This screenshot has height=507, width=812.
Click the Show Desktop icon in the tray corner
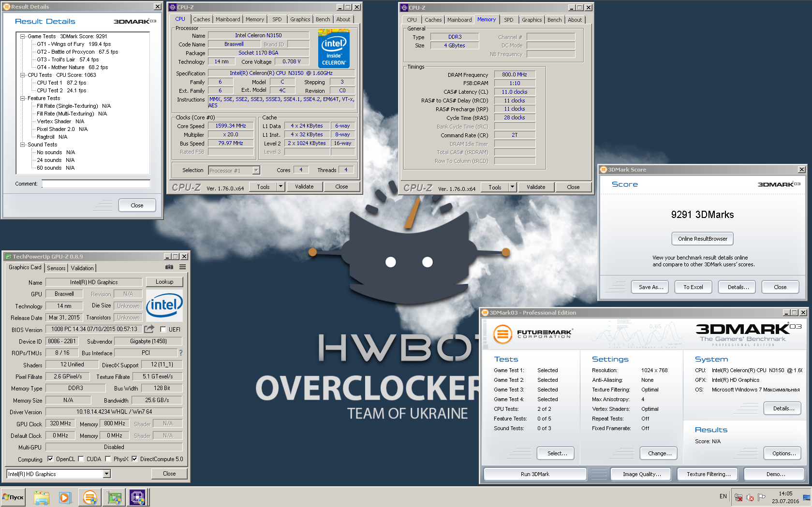[807, 497]
